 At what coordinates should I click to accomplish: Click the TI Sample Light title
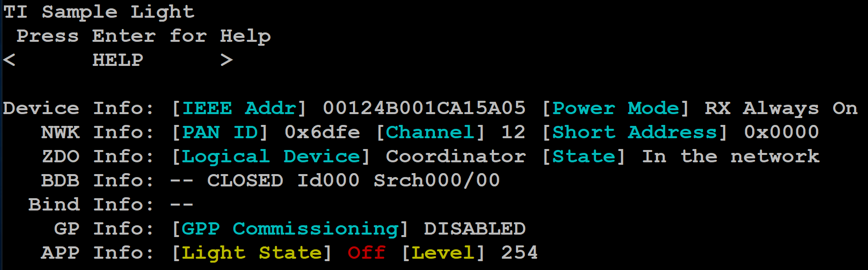[99, 12]
